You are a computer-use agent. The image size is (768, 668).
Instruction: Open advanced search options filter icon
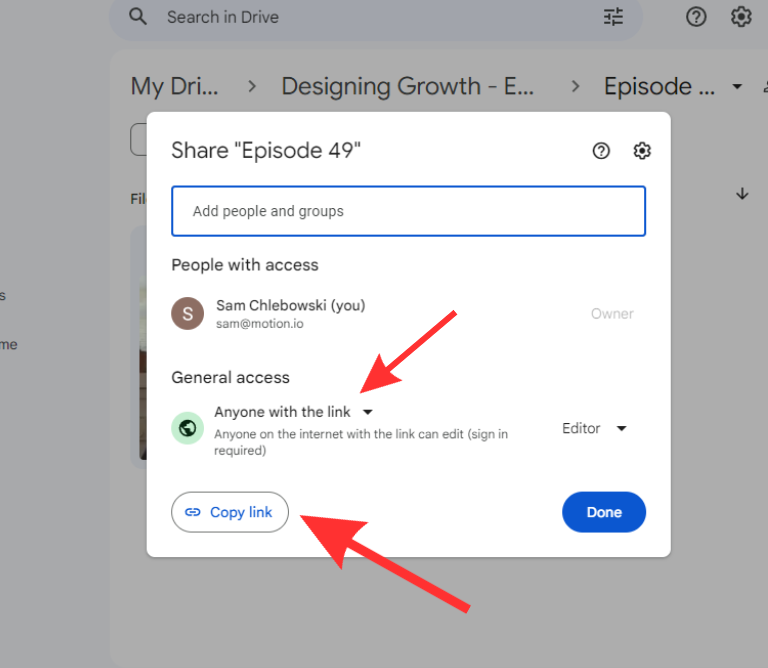613,17
